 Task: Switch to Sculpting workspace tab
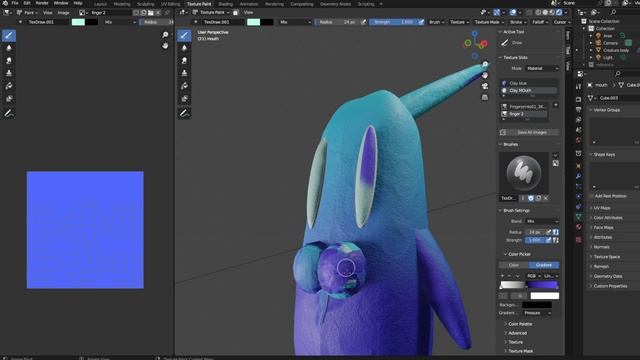(146, 4)
